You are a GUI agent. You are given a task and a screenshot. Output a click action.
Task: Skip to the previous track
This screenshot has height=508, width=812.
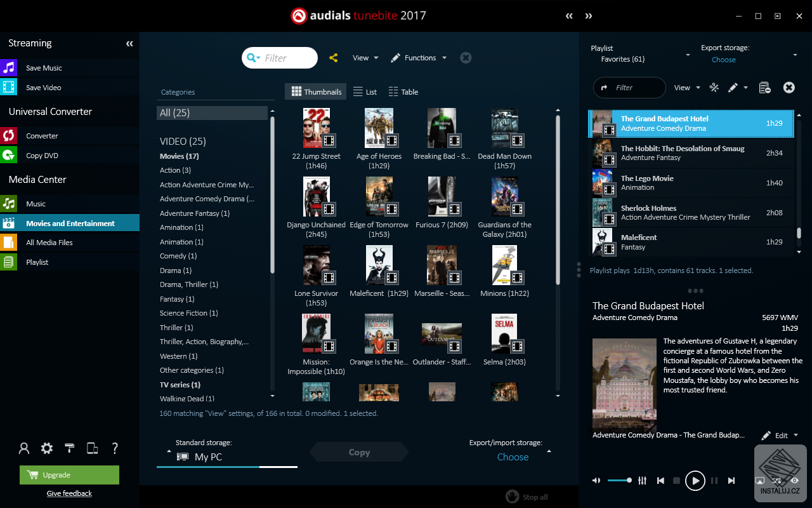point(660,481)
